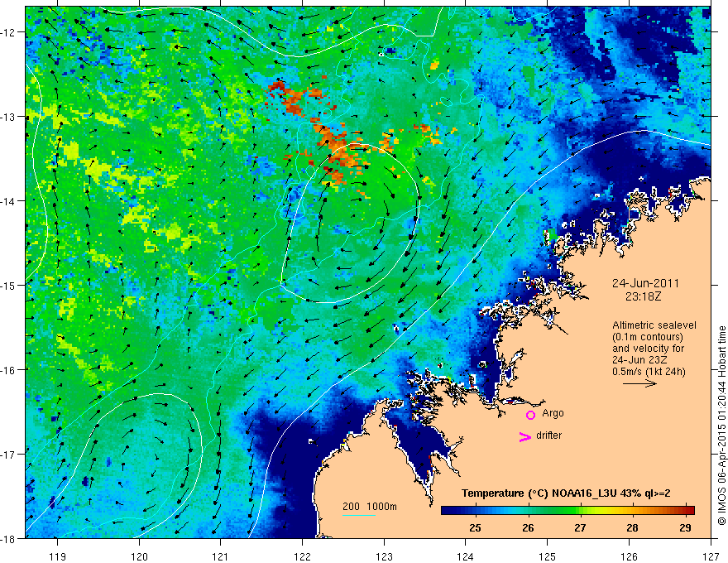This screenshot has width=728, height=563.
Task: Click latitude axis label '-13'
Action: point(9,117)
